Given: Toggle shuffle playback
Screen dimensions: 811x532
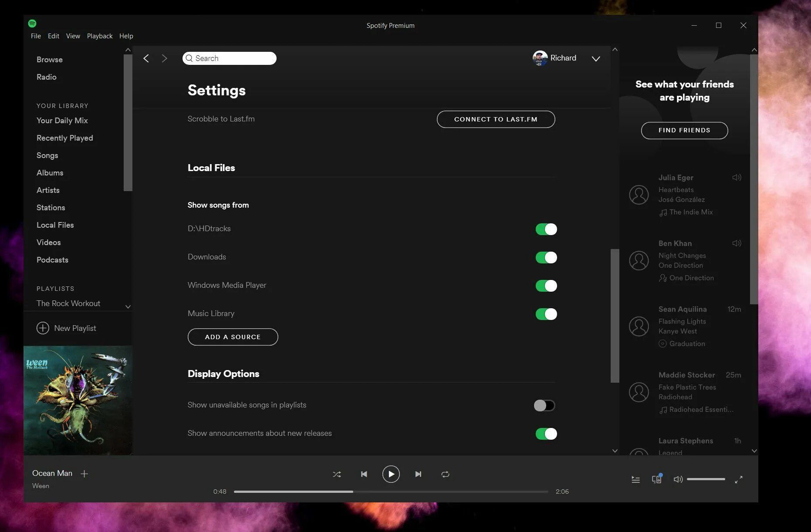Looking at the screenshot, I should click(x=337, y=474).
